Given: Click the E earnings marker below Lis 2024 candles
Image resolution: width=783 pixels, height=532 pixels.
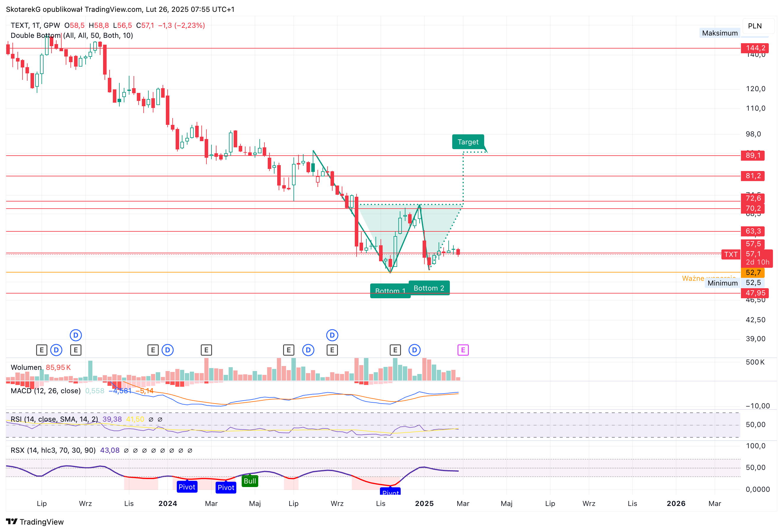Looking at the screenshot, I should [395, 350].
